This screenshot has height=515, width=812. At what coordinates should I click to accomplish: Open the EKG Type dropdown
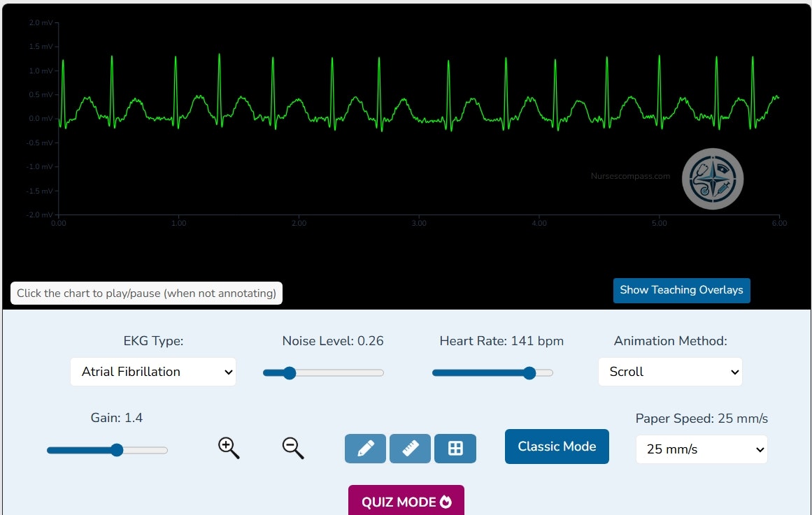point(153,372)
